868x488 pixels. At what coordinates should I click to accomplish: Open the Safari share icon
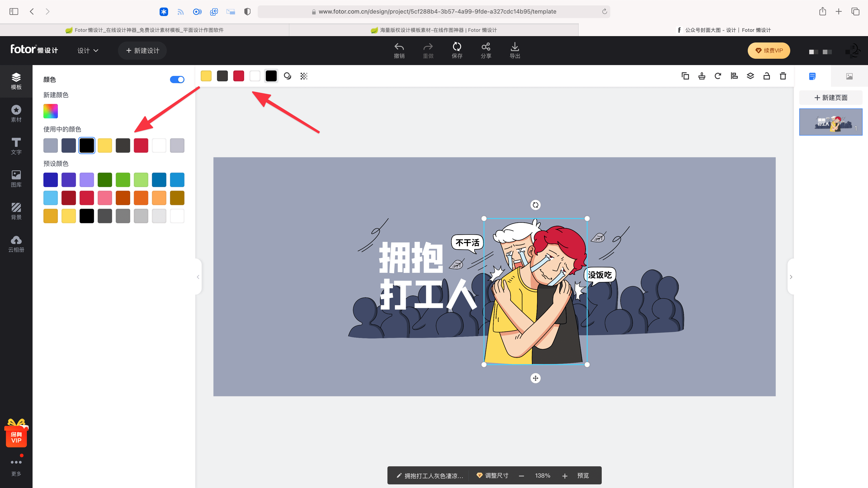tap(823, 12)
